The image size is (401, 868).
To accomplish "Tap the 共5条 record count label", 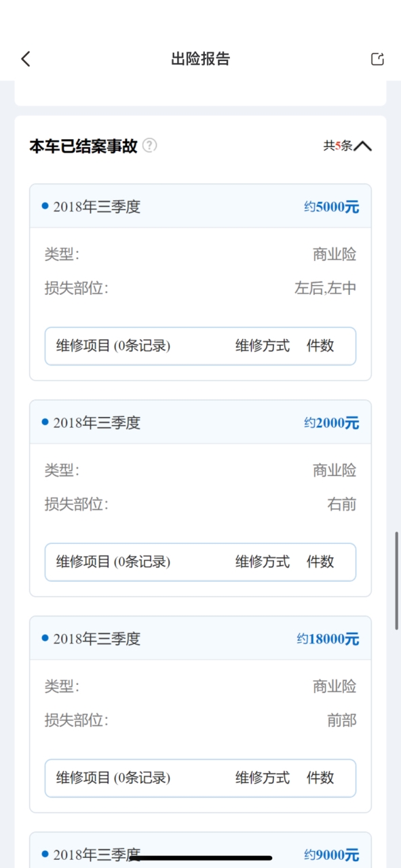I will coord(337,145).
